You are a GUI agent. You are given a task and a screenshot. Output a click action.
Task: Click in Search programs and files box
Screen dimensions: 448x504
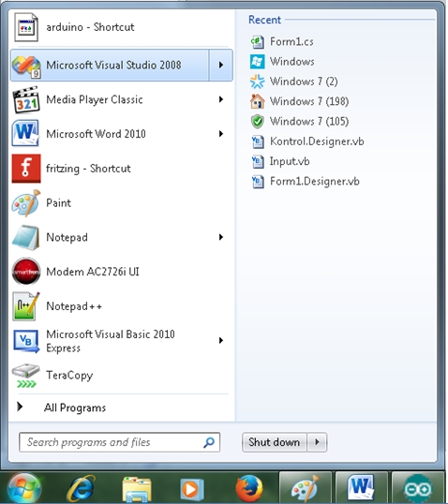point(119,442)
